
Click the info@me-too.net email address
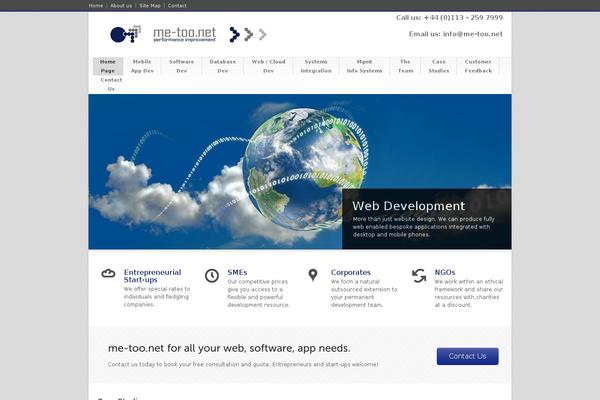click(x=473, y=34)
